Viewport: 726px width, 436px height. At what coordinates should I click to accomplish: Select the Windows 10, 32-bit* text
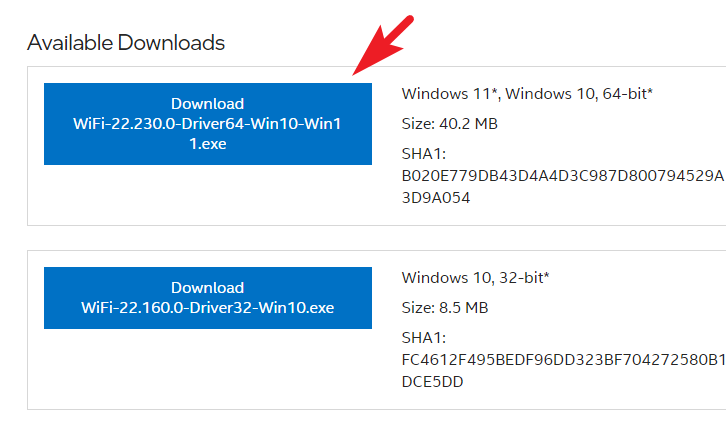click(476, 278)
